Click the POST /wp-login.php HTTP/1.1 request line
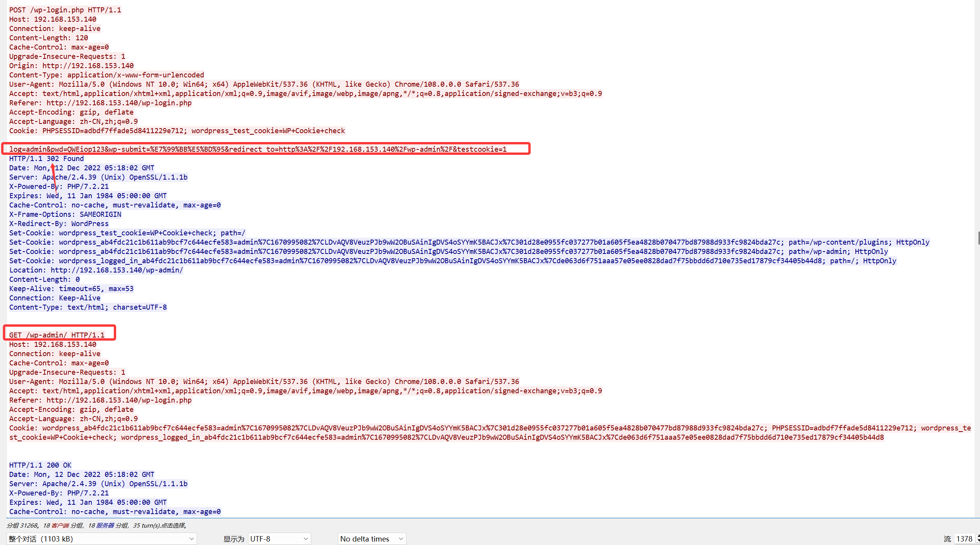Image resolution: width=980 pixels, height=545 pixels. 65,10
